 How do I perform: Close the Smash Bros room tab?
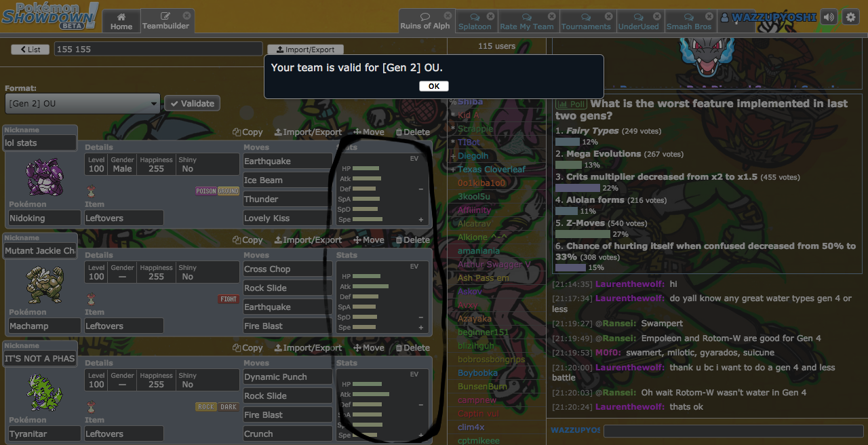click(709, 16)
